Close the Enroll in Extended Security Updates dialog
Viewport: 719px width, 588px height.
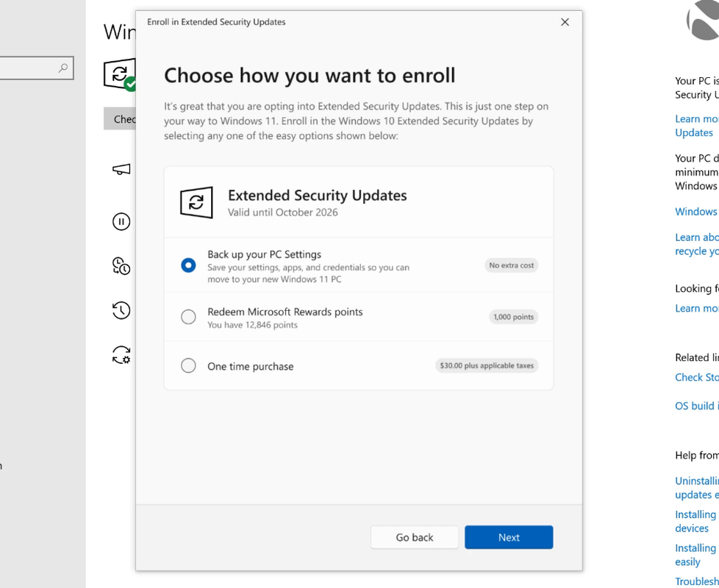[x=565, y=22]
